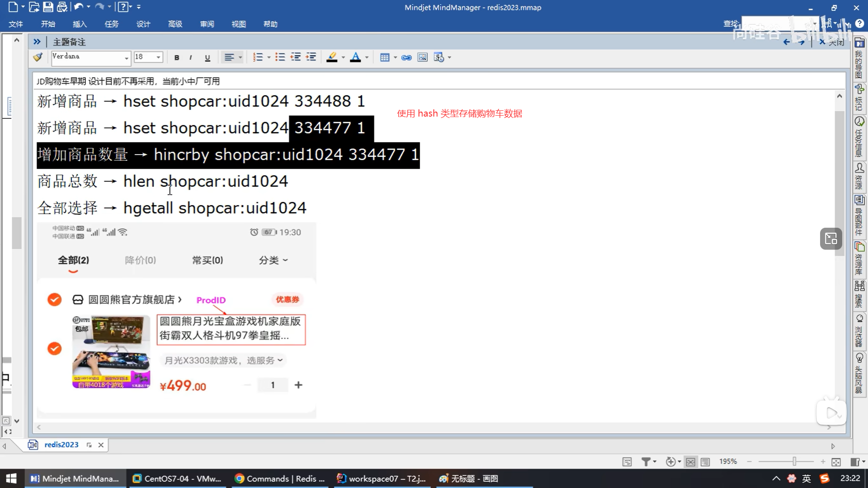
Task: Click the numbered list icon
Action: 258,57
